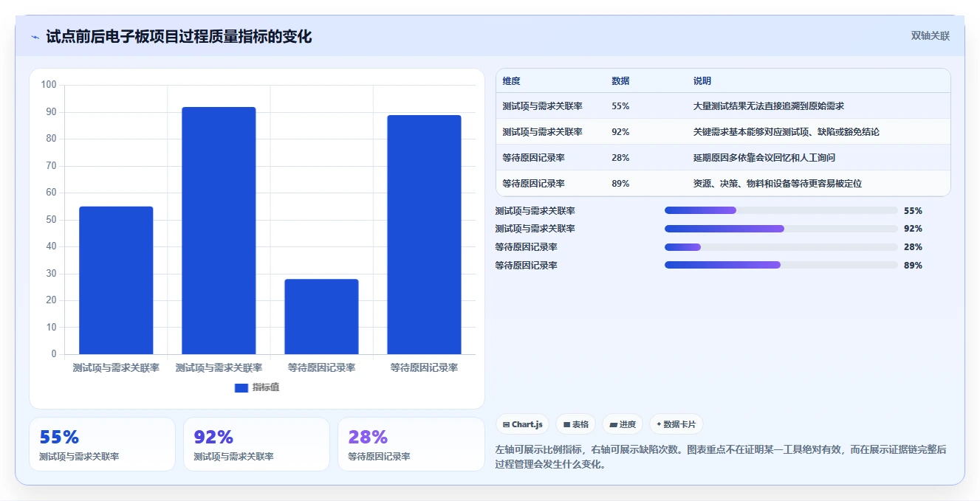Click the 表格 tag chip

(576, 424)
